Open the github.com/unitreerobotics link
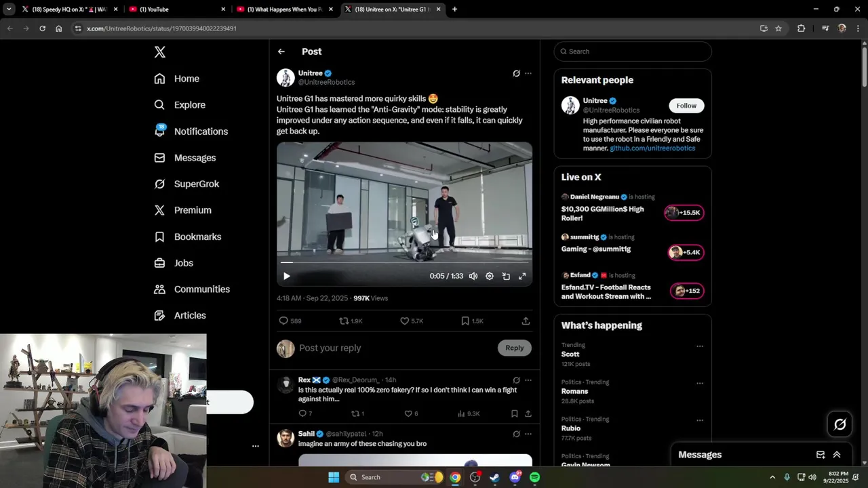 tap(652, 148)
